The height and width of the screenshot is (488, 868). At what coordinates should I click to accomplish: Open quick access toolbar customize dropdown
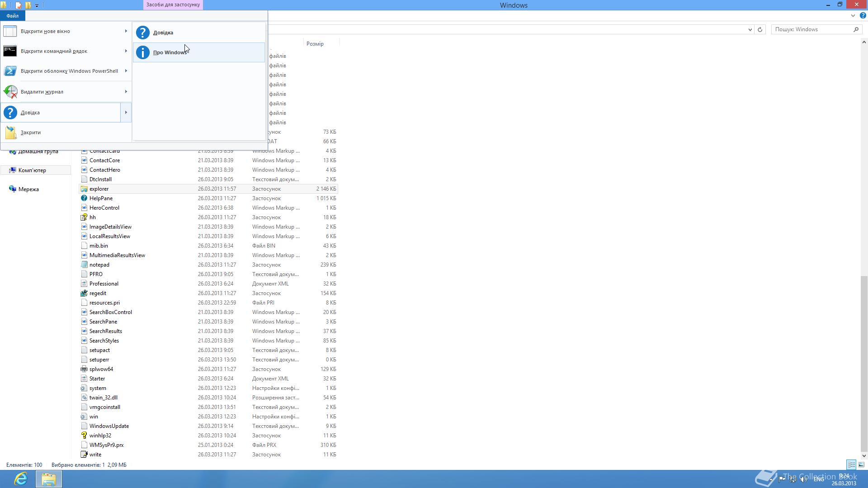[x=37, y=5]
